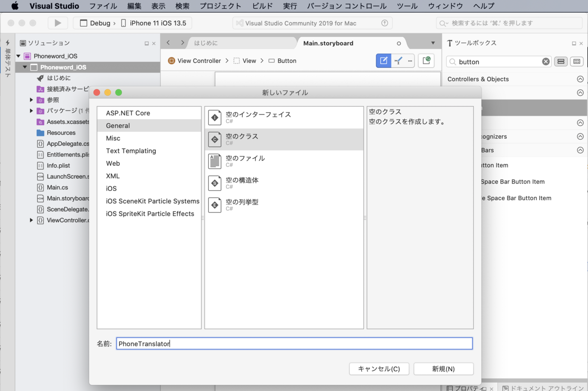
Task: Open the toolbox list view icon
Action: (561, 61)
